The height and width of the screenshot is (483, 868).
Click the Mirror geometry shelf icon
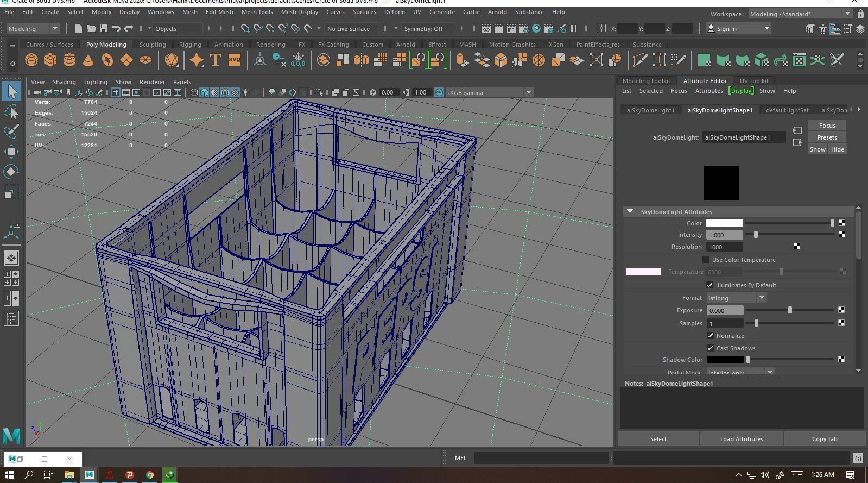[361, 60]
